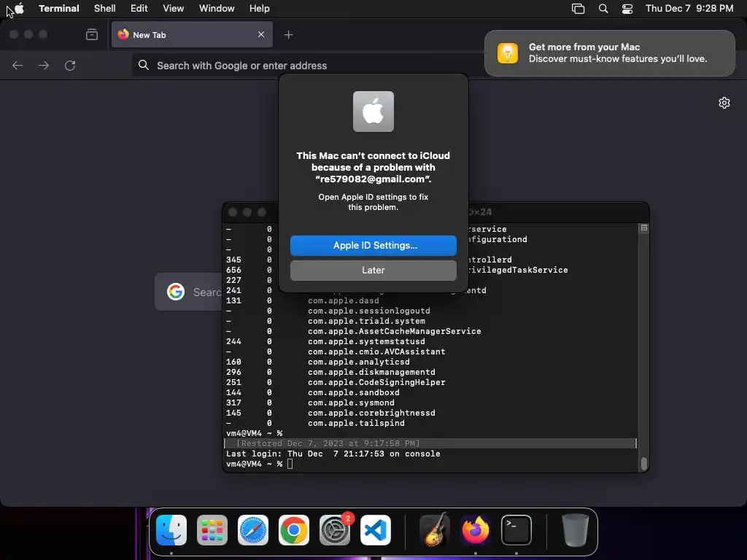Show the date and time panel
Image resolution: width=747 pixels, height=560 pixels.
coord(689,9)
